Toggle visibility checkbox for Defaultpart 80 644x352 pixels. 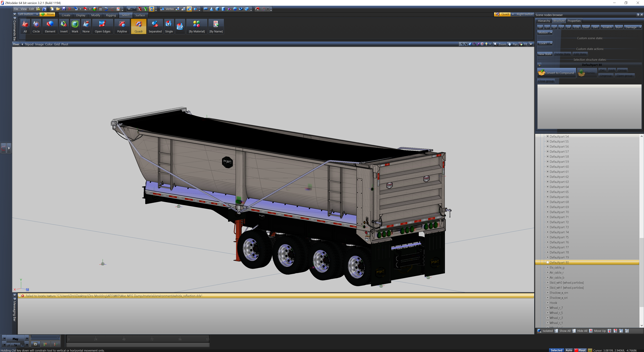548,262
